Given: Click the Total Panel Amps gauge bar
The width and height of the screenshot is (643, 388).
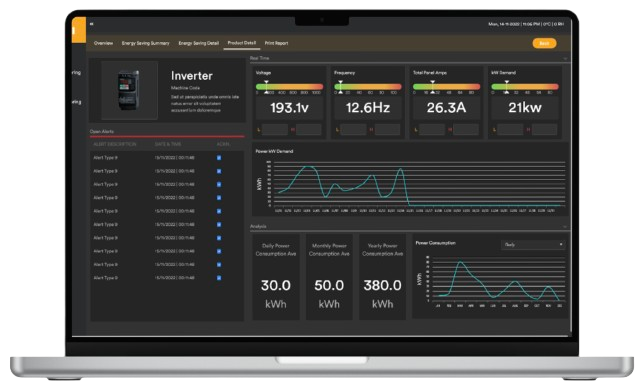Looking at the screenshot, I should point(447,87).
